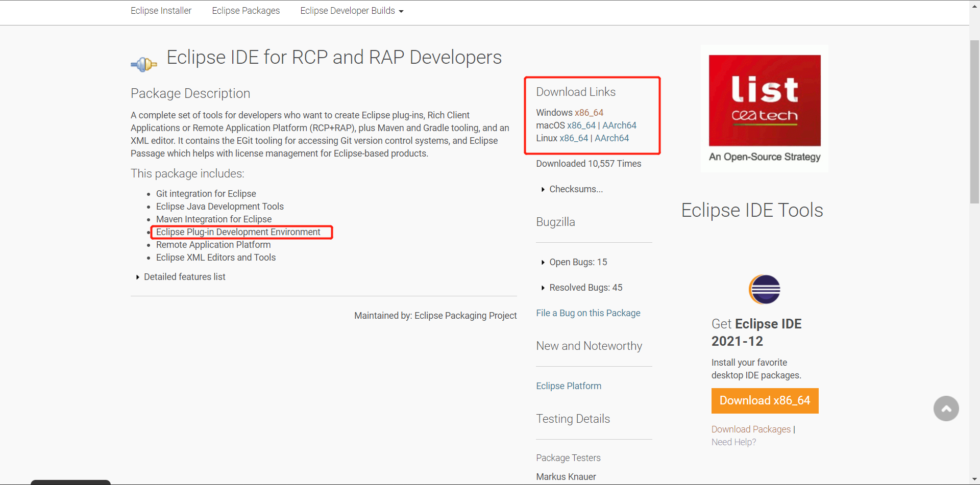The height and width of the screenshot is (485, 980).
Task: Click the Package Testers label
Action: click(568, 458)
